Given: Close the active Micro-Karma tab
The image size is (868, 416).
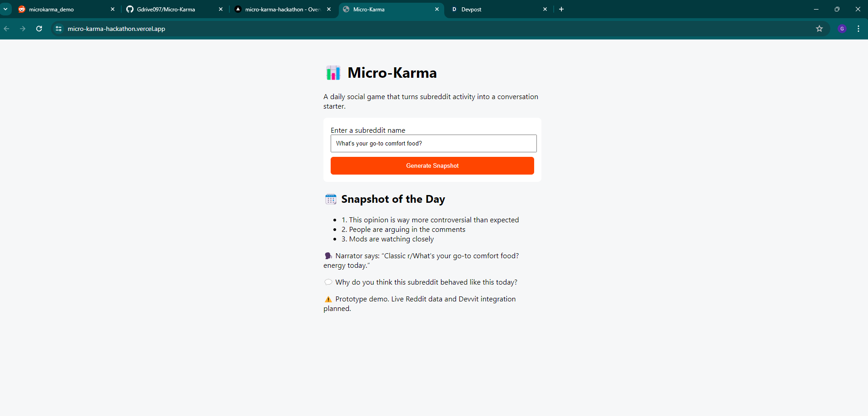Looking at the screenshot, I should tap(437, 9).
